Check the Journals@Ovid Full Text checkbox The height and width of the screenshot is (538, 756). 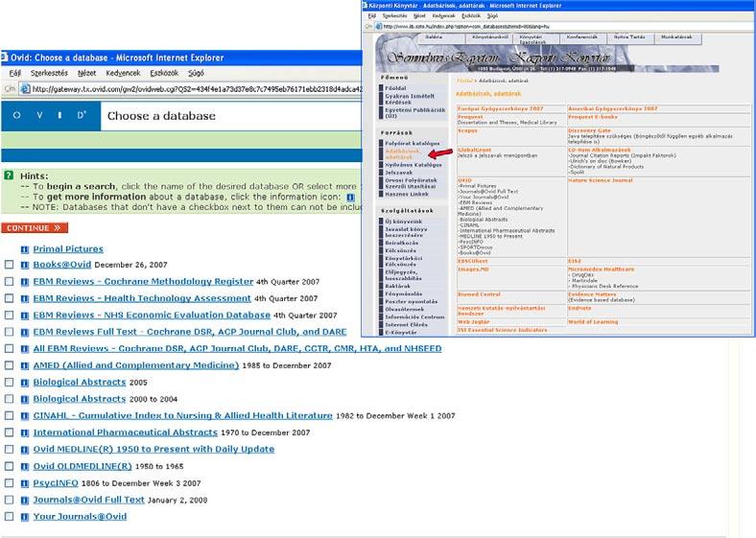9,500
